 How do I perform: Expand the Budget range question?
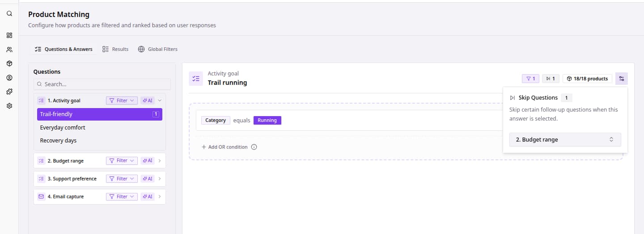(x=160, y=161)
